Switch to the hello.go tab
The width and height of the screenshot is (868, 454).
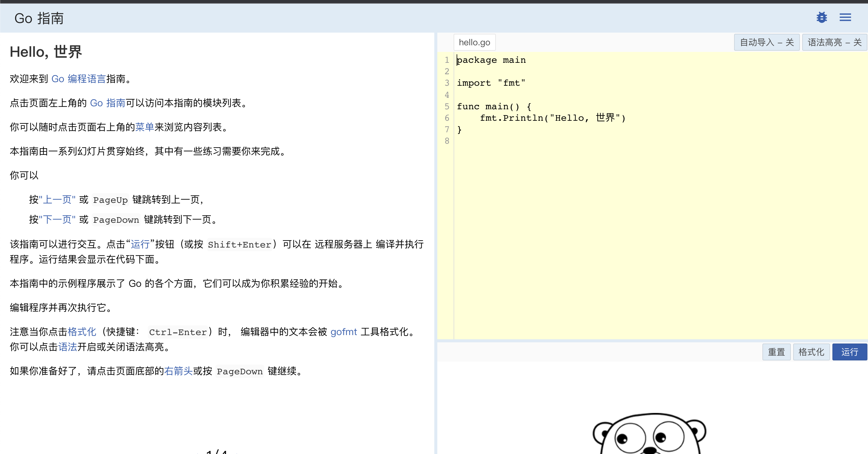point(474,42)
